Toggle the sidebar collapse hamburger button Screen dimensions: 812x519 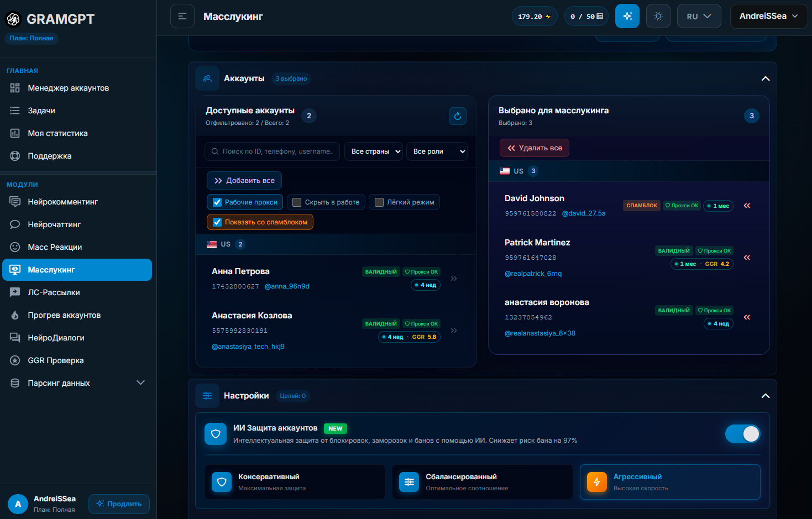182,17
